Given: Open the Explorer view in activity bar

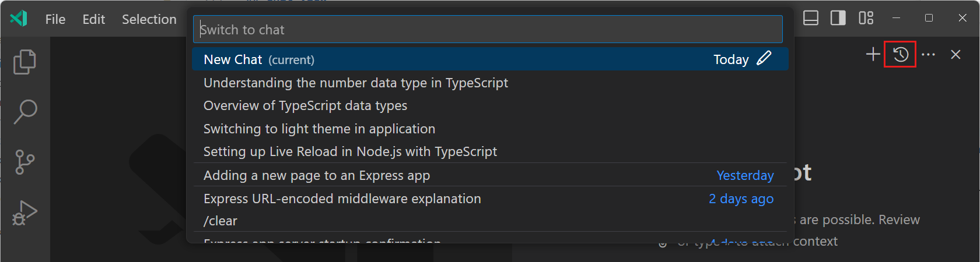Looking at the screenshot, I should pyautogui.click(x=24, y=62).
